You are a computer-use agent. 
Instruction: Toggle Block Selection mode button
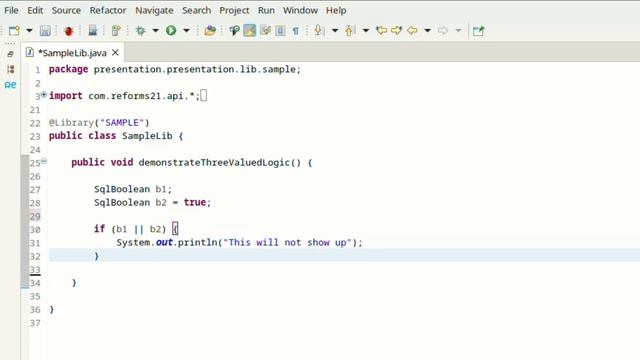pyautogui.click(x=280, y=31)
